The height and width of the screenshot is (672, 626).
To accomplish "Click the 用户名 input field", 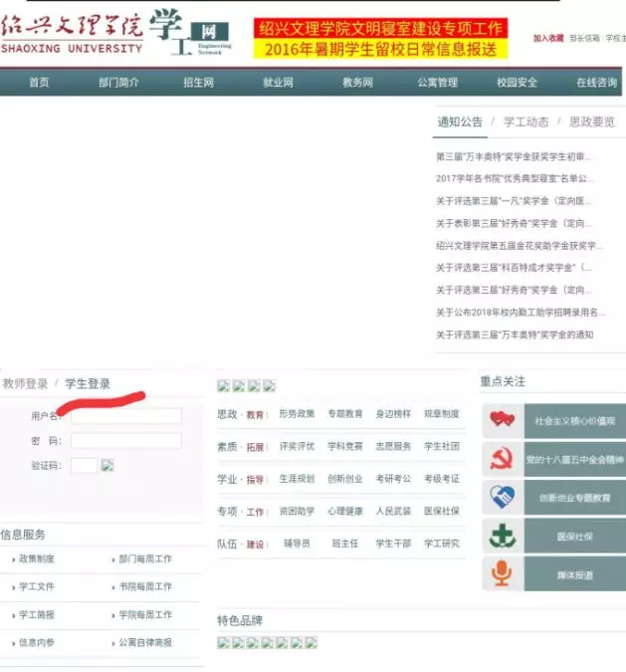I will (x=125, y=416).
